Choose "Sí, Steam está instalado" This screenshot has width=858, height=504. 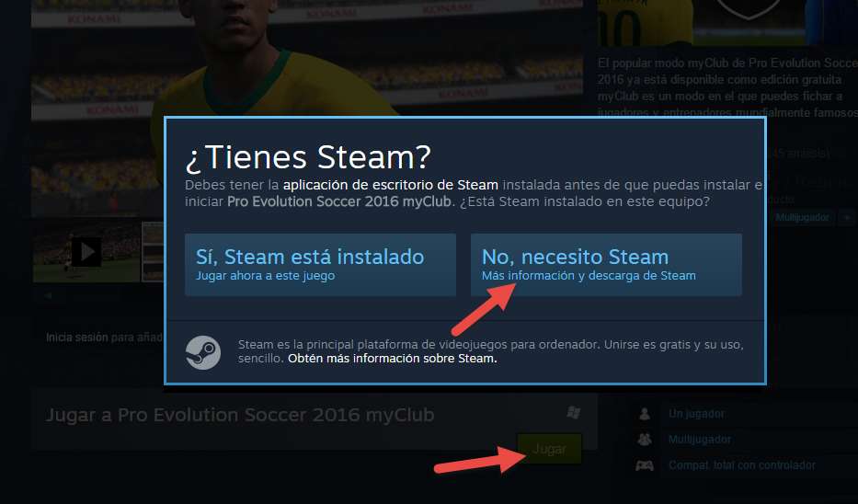(320, 265)
